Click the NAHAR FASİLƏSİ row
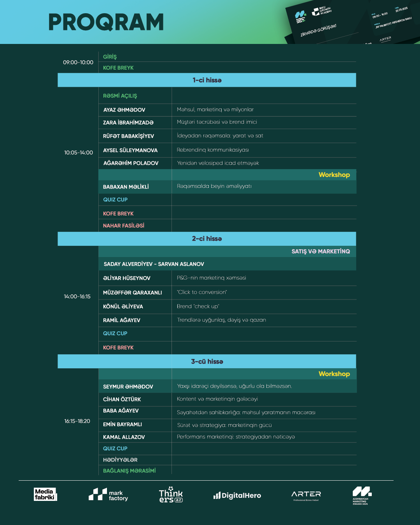This screenshot has width=420, height=525. pos(124,226)
